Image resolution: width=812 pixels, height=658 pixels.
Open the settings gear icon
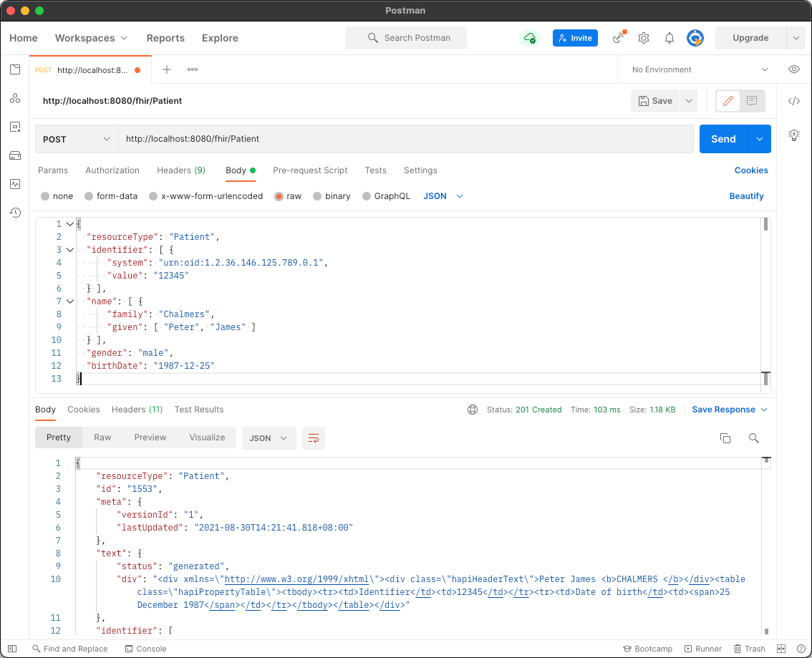click(644, 38)
